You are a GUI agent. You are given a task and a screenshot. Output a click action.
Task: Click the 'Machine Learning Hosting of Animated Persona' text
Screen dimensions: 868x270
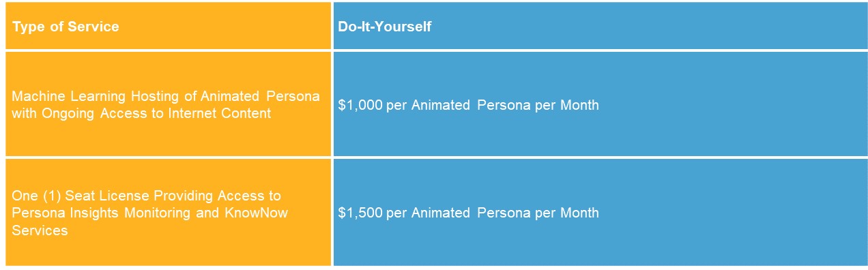(166, 96)
